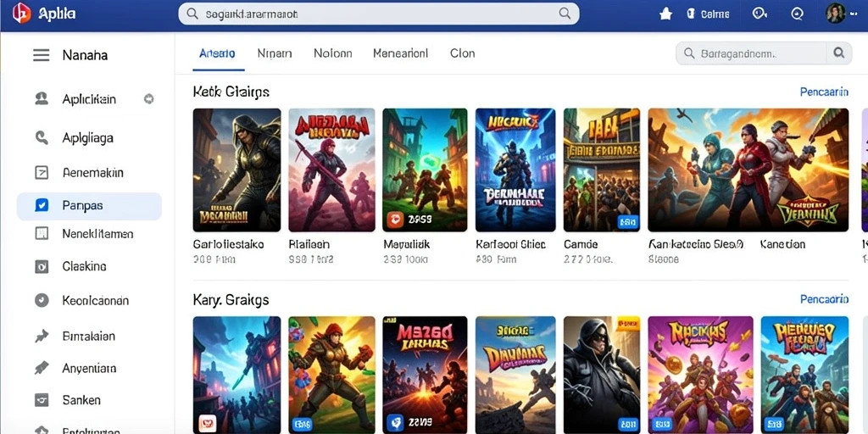868x434 pixels.
Task: Click the icon beside Neneklitamen
Action: click(42, 234)
